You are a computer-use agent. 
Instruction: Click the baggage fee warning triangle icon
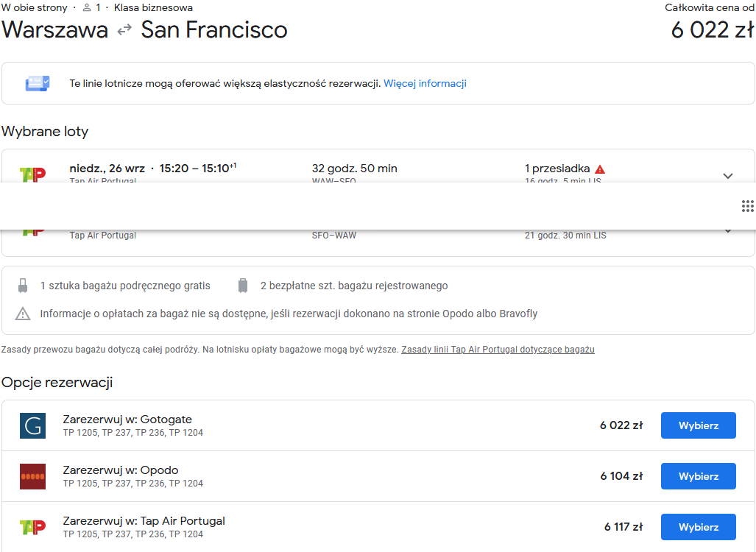coord(23,314)
